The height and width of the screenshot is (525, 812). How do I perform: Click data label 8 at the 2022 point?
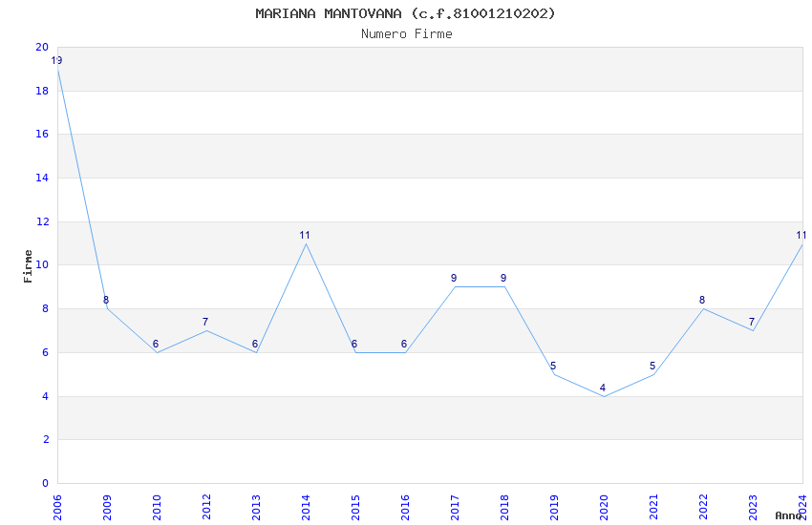[702, 300]
